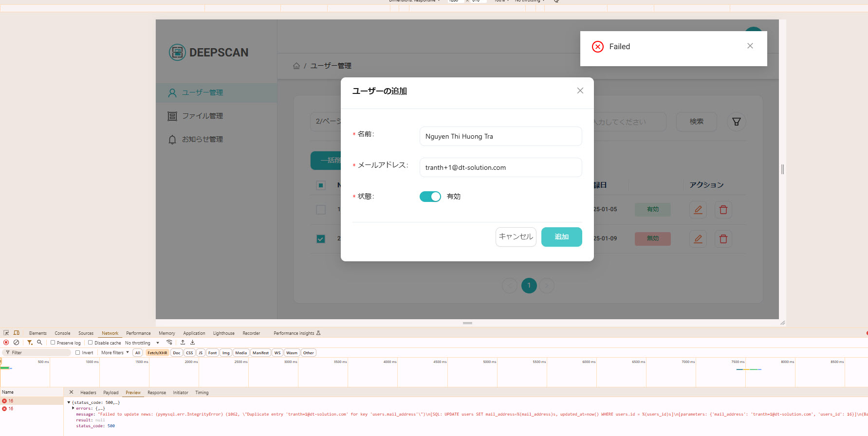This screenshot has height=436, width=868.
Task: Click the export HAR download icon
Action: [193, 343]
